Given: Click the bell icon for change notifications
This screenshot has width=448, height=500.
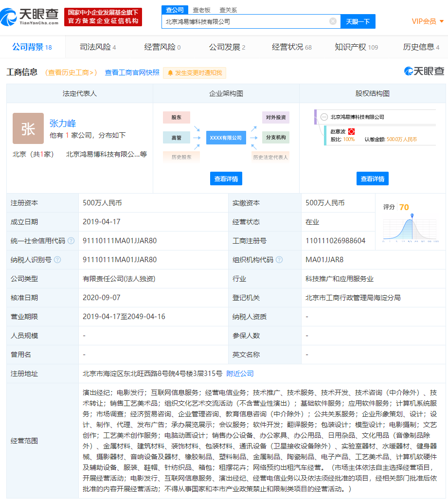Looking at the screenshot, I should pyautogui.click(x=170, y=73).
